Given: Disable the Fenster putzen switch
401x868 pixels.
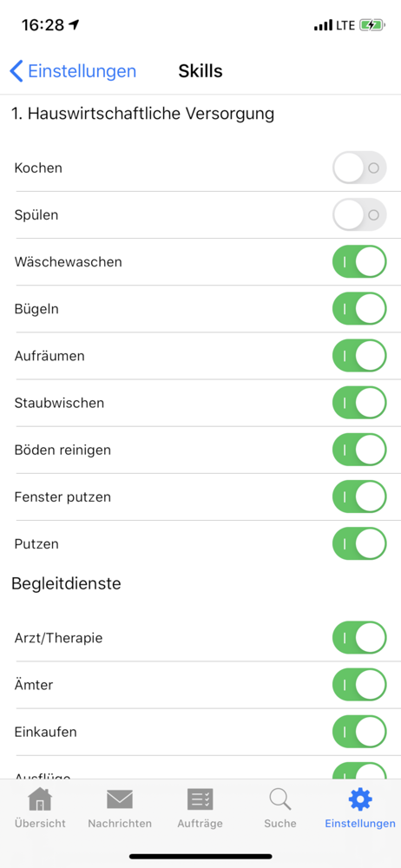Looking at the screenshot, I should pos(359,497).
